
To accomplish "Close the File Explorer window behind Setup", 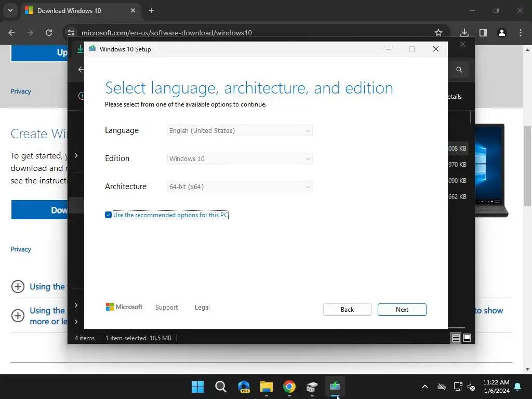I will 463,45.
